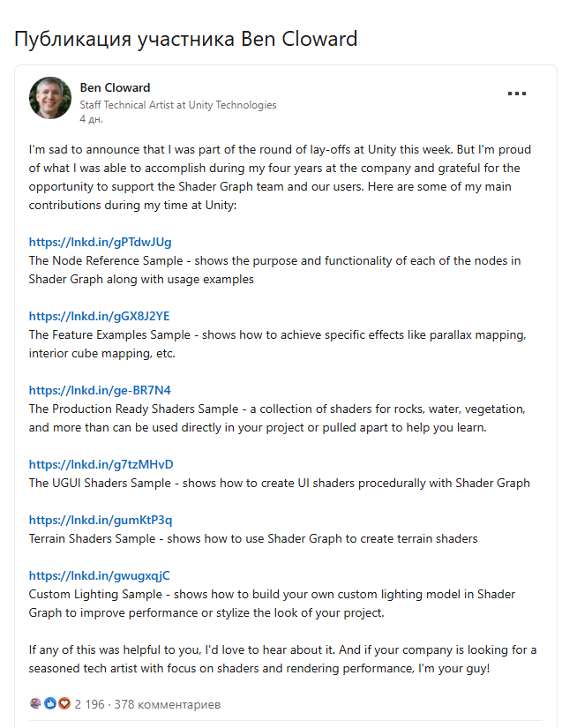
Task: Visit the lnkd.in/g7tzMHvD UGUI Shaders link
Action: point(101,464)
